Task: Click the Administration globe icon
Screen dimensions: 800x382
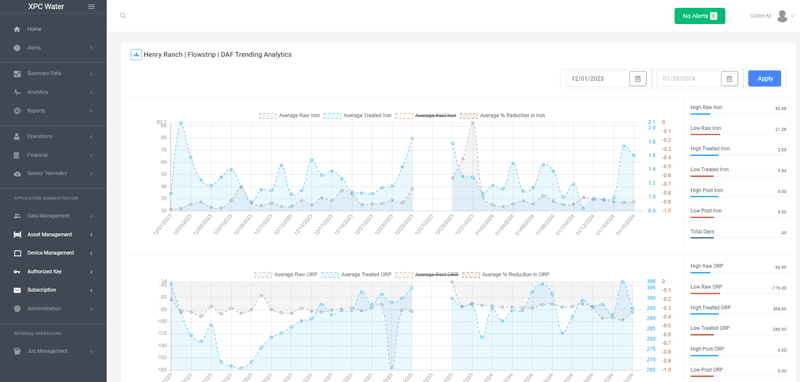Action: click(x=17, y=309)
